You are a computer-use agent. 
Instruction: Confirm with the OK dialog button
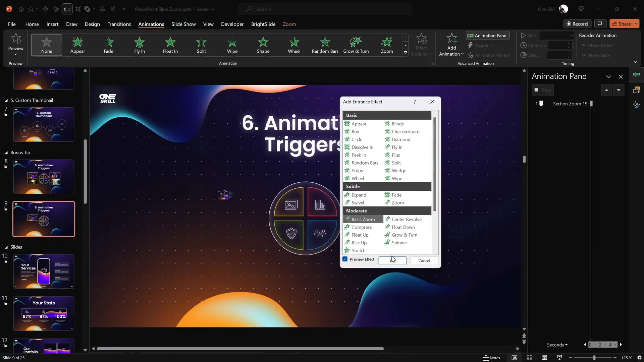392,261
